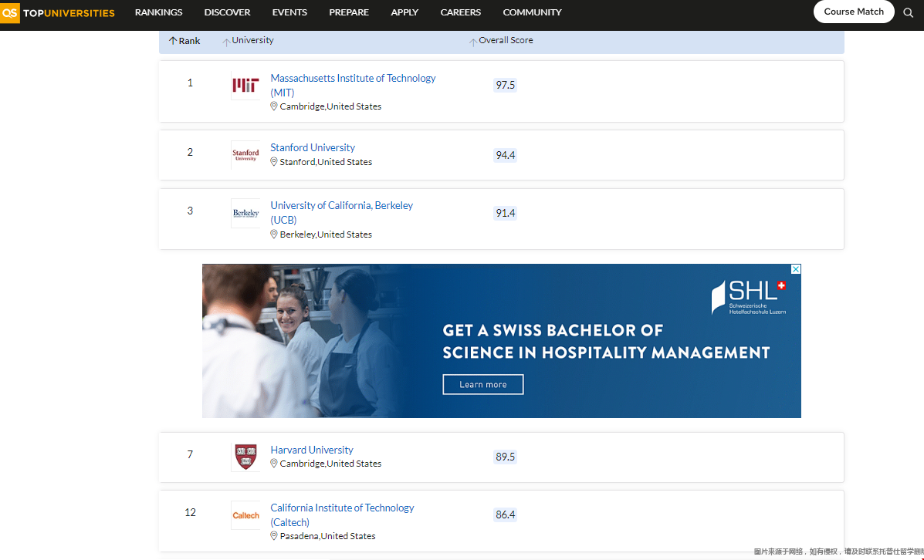Sort the table by Rank column
Screen dimensions: 924x560
[x=184, y=41]
